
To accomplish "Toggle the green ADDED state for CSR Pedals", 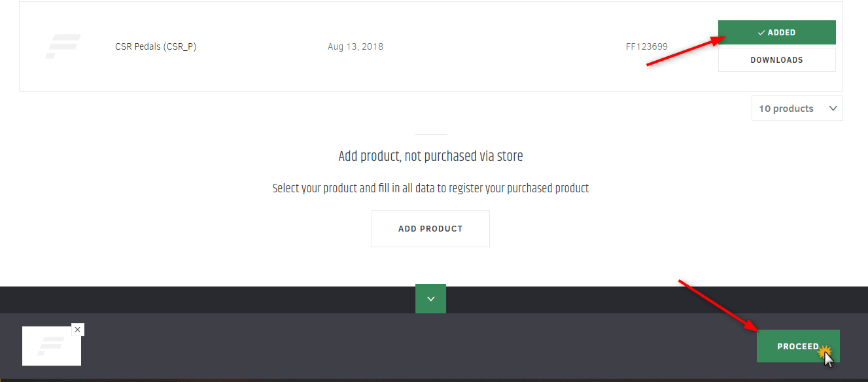I will click(x=777, y=33).
